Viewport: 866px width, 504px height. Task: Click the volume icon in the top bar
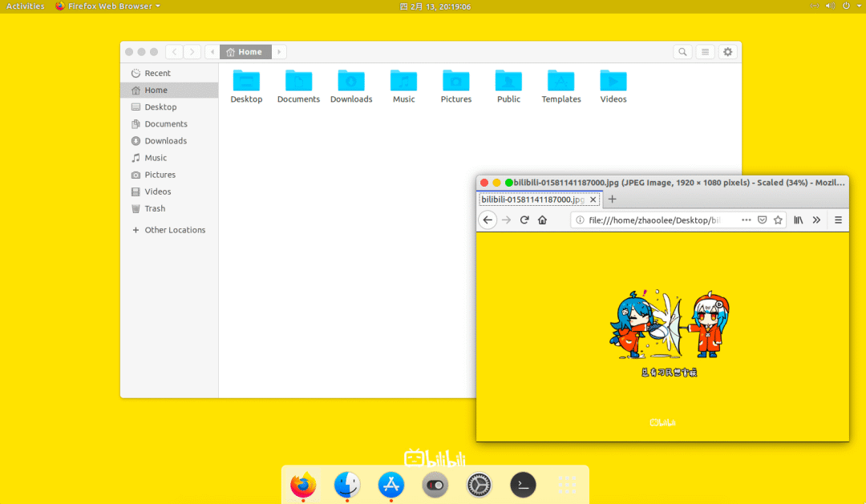point(830,6)
